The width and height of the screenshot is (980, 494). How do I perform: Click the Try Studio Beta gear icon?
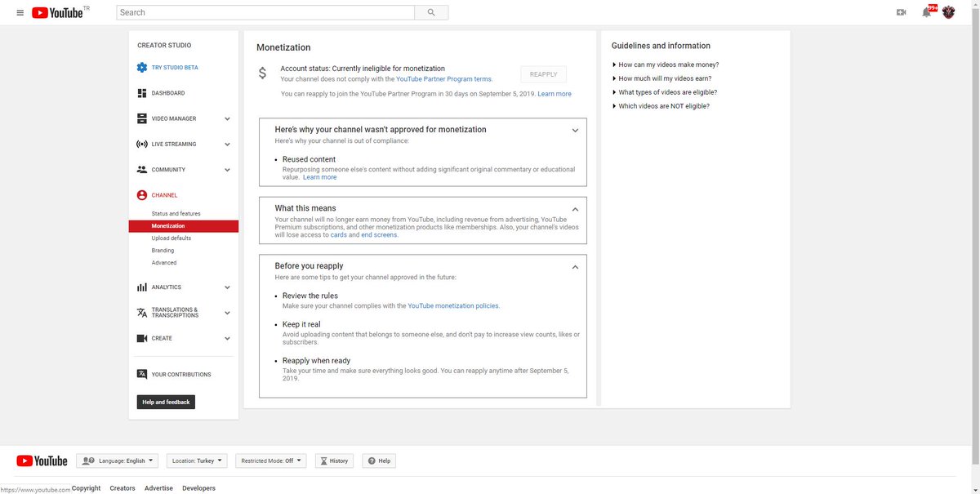pyautogui.click(x=142, y=68)
